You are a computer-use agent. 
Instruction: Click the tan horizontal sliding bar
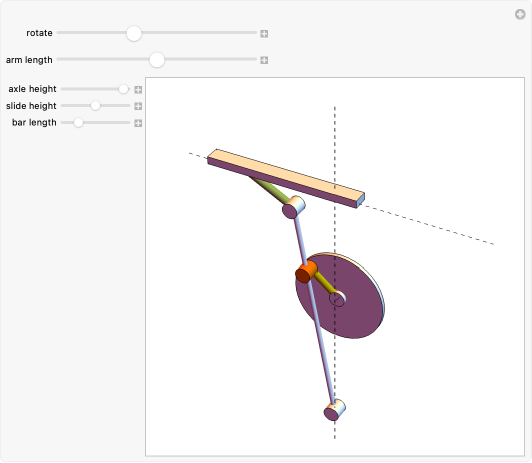tap(286, 178)
